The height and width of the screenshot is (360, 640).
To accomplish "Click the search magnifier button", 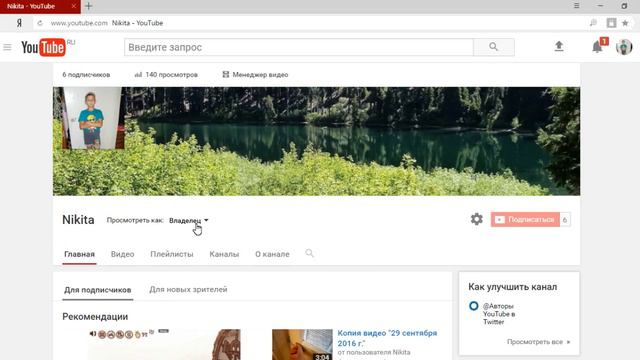I will 494,47.
